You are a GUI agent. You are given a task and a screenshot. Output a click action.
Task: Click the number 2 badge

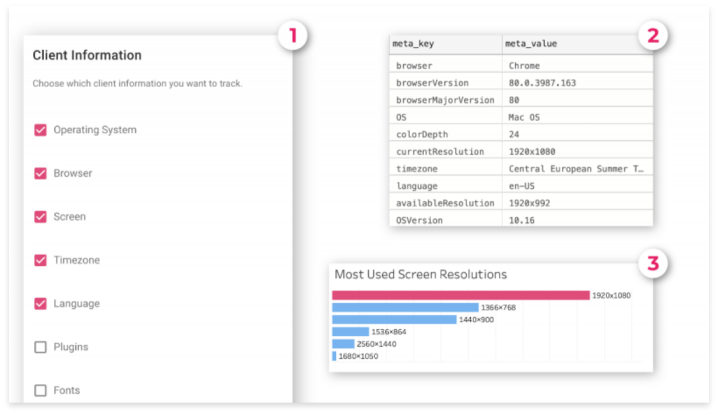(653, 37)
